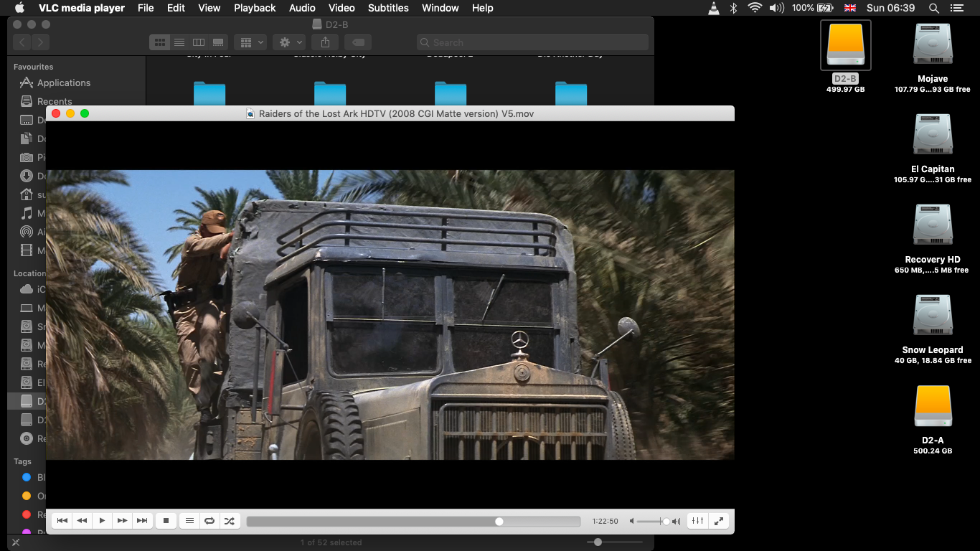Switch Finder to icon view
The image size is (980, 551).
(x=159, y=42)
